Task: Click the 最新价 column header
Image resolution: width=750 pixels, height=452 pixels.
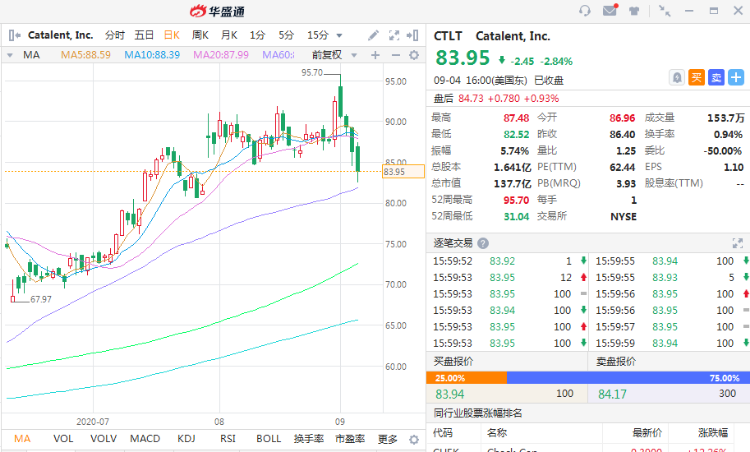Action: (x=647, y=433)
